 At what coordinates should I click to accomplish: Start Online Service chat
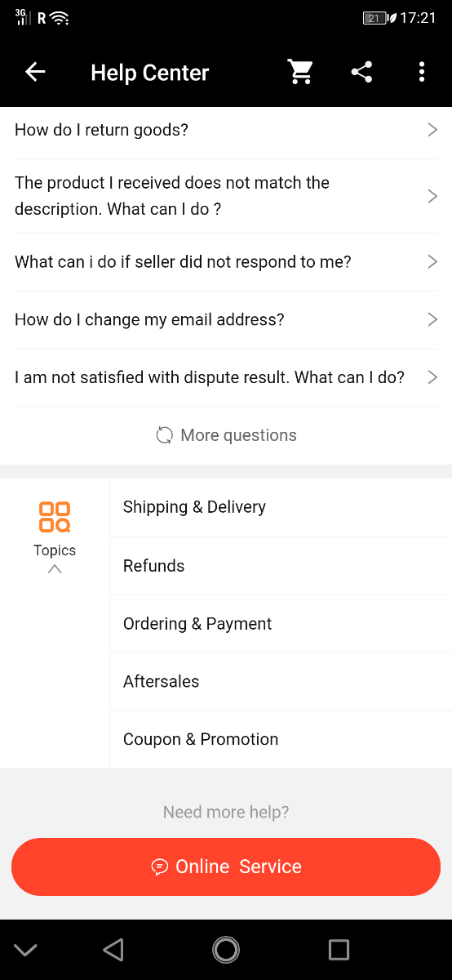click(x=226, y=866)
